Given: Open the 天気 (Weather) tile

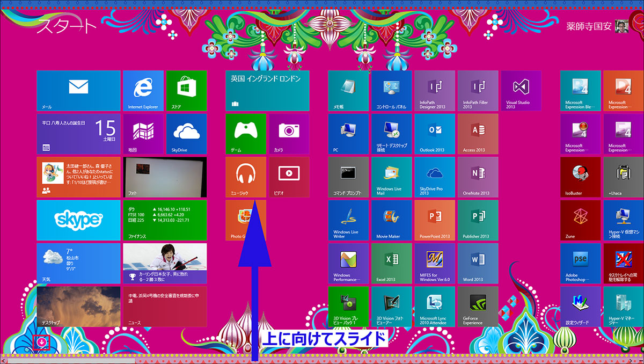Looking at the screenshot, I should coord(78,263).
